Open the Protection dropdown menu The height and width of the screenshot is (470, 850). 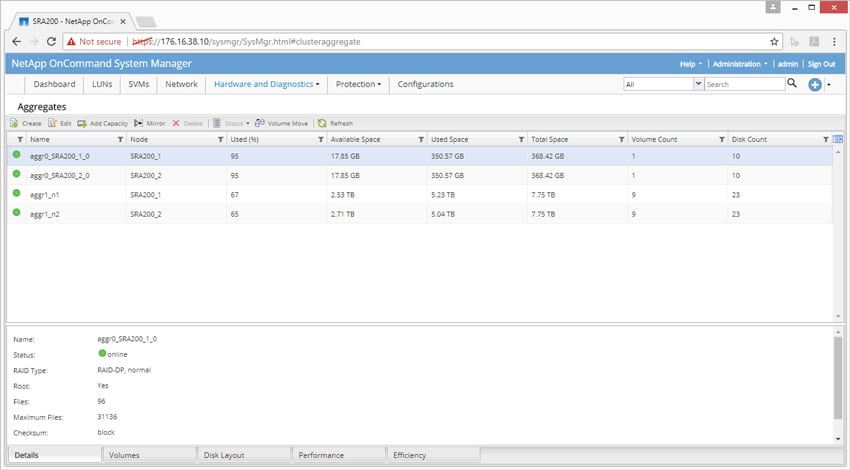[358, 84]
